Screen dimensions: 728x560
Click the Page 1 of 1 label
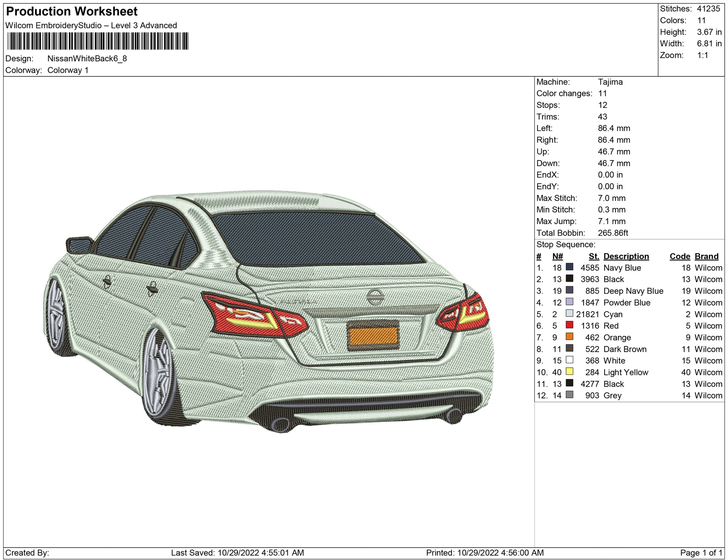tap(701, 553)
